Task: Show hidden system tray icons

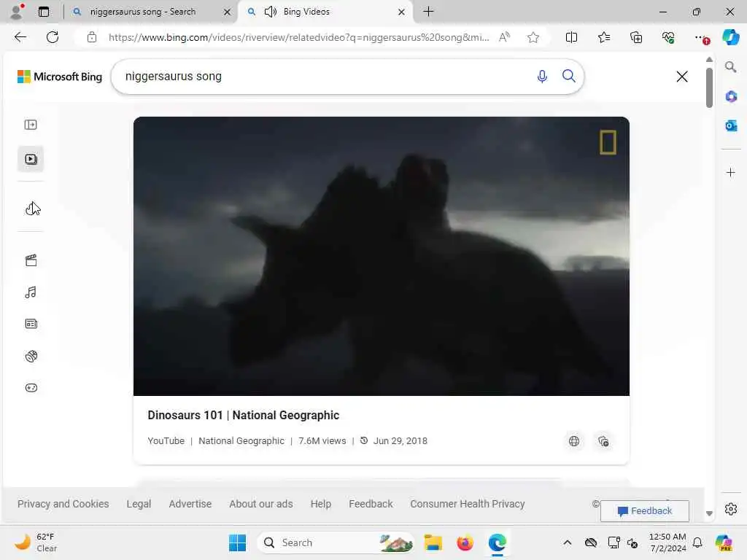Action: [567, 542]
